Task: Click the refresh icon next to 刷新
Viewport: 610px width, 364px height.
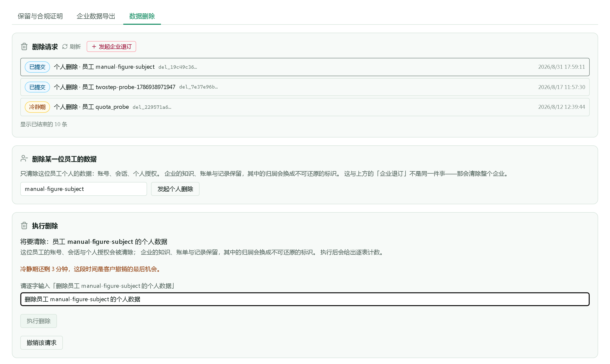Action: point(65,46)
